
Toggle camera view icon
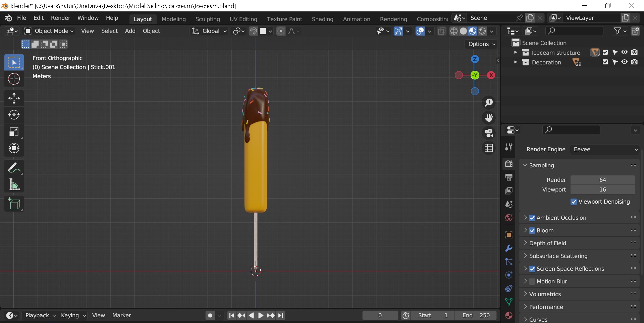489,133
